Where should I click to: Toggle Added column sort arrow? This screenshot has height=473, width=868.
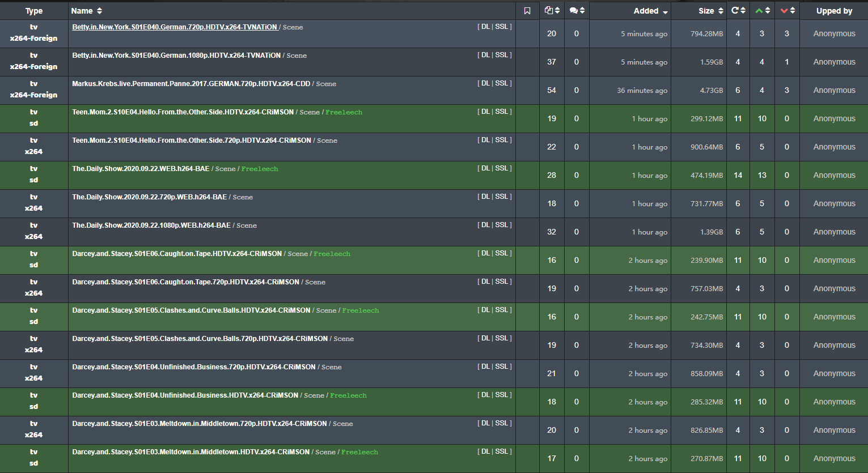665,11
